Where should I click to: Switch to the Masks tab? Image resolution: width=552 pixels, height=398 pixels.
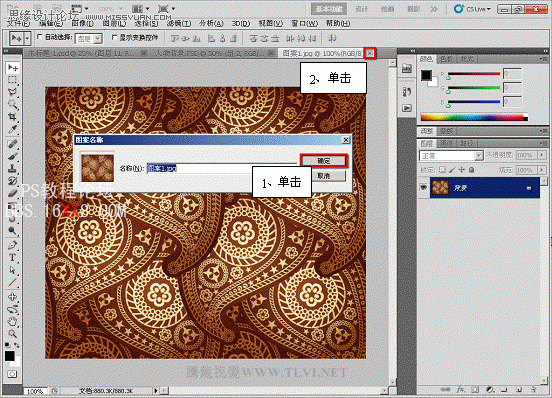click(x=447, y=131)
